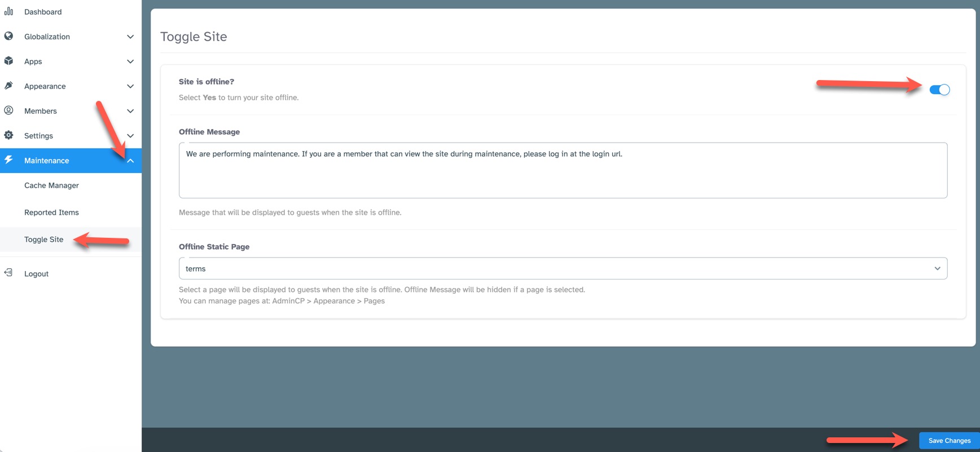Open Reported Items menu item
This screenshot has width=980, height=452.
coord(51,212)
